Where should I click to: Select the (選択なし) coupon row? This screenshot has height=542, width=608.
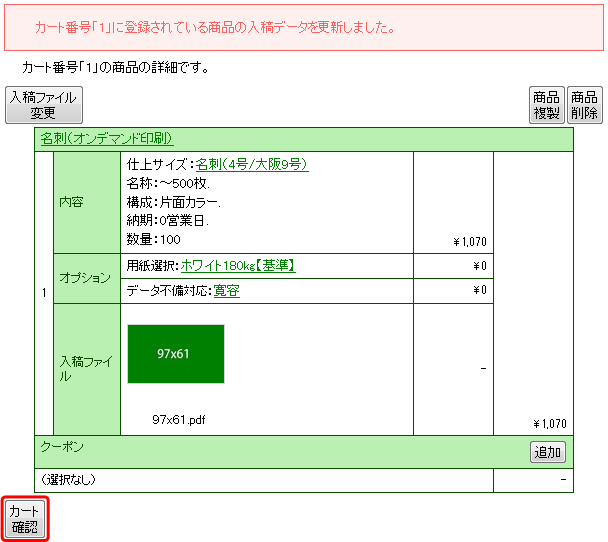click(x=68, y=479)
